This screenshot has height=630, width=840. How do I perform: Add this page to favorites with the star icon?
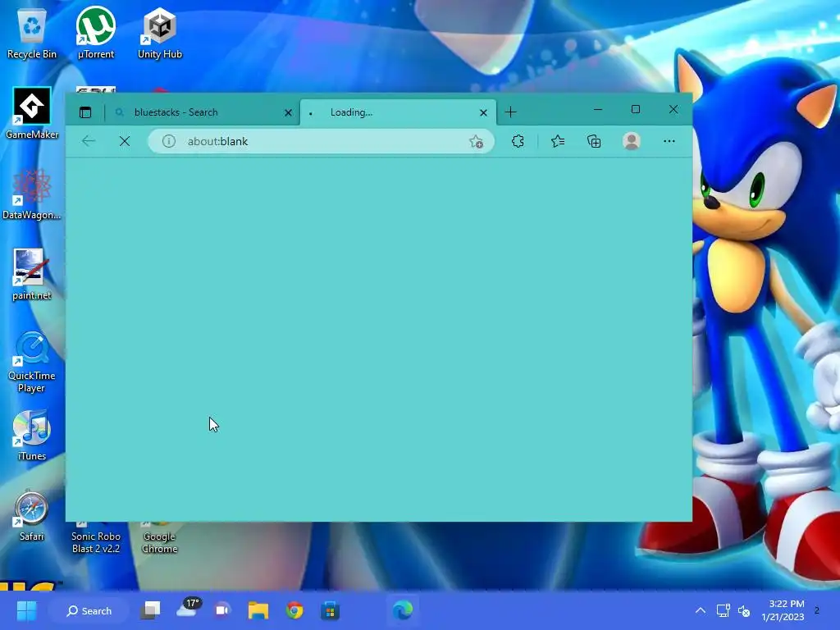tap(476, 141)
